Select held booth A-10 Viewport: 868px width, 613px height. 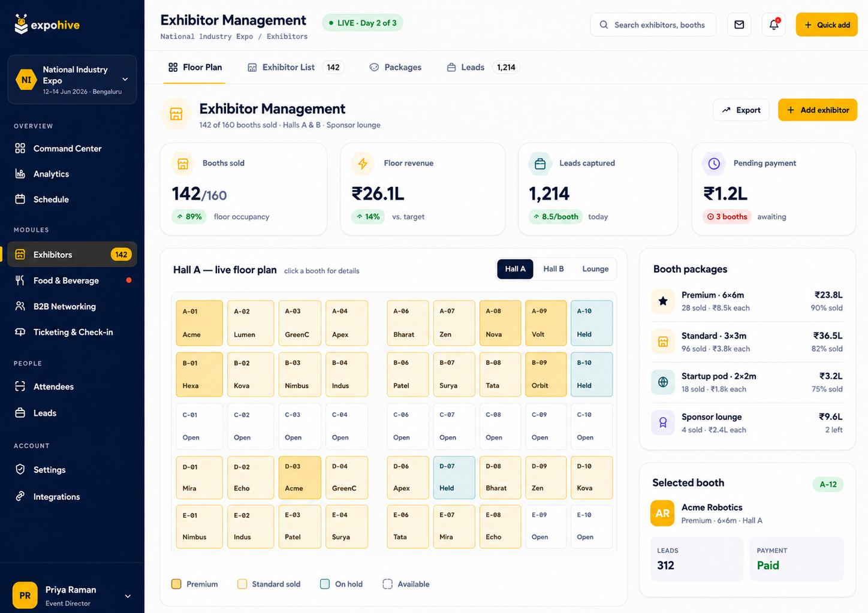coord(592,323)
